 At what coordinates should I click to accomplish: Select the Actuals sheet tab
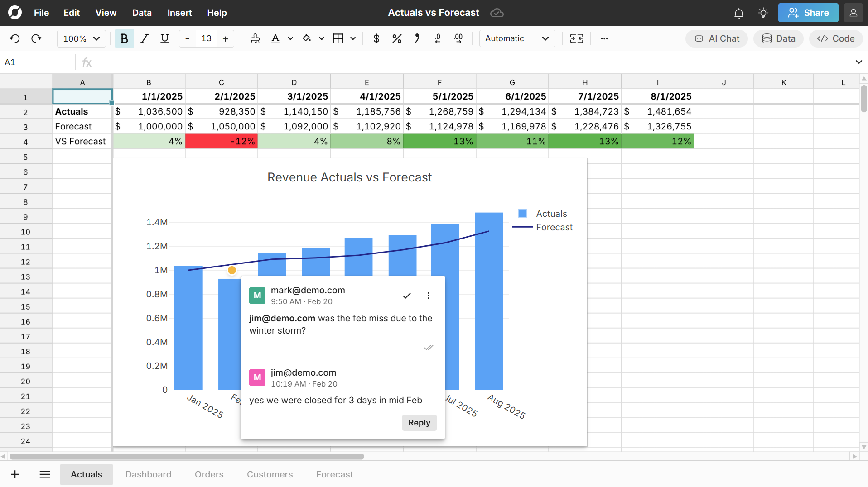[x=87, y=474]
